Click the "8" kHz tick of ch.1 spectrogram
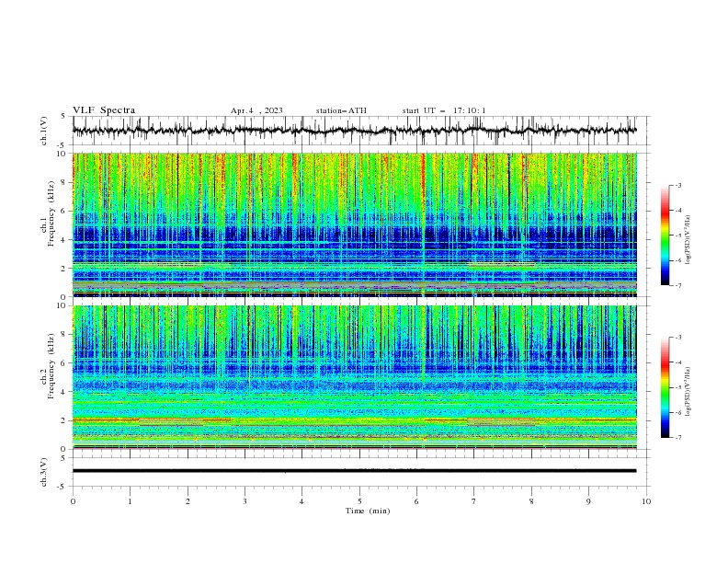Image resolution: width=728 pixels, height=563 pixels. (x=65, y=182)
